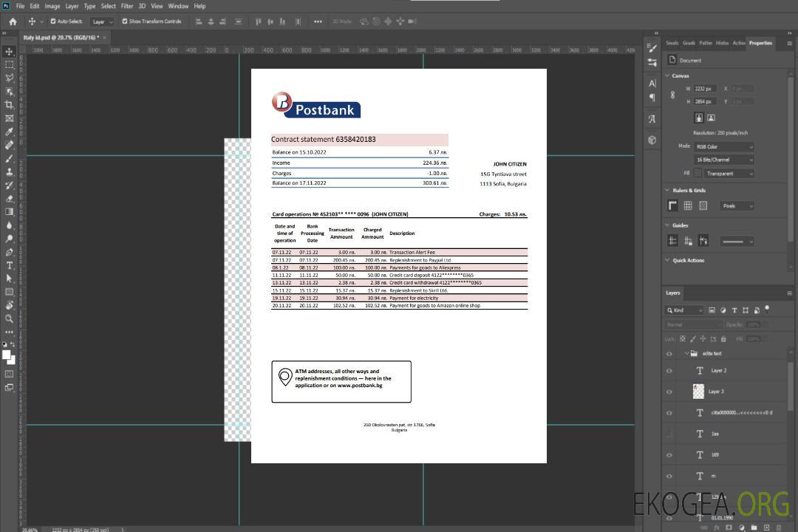
Task: Hide Layer 2 visibility eye
Action: [669, 371]
